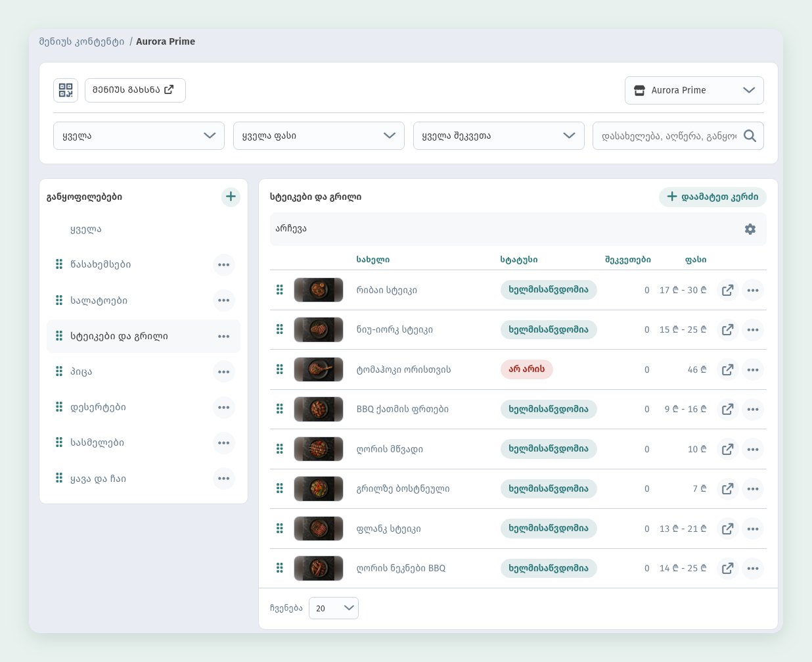The height and width of the screenshot is (662, 812).
Task: Open more options for ნიუ-იორკ სტეიკი
Action: tap(753, 330)
